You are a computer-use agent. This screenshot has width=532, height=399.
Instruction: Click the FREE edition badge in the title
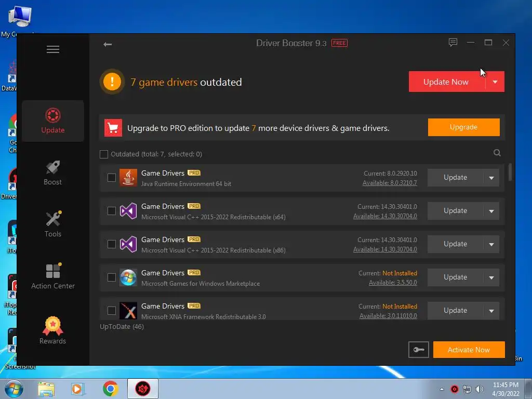pos(339,43)
